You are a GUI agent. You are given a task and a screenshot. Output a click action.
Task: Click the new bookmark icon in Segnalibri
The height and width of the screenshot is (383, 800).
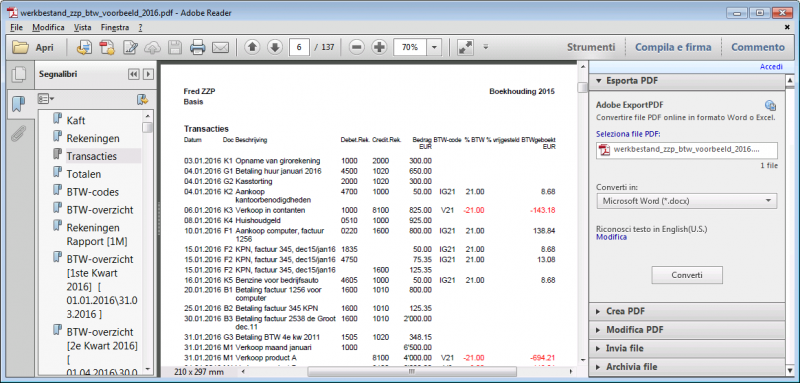tap(142, 99)
